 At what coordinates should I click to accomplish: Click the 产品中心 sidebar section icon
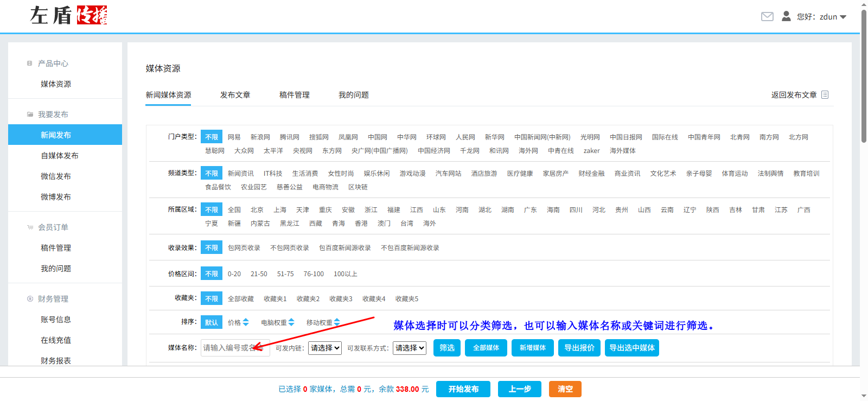coord(30,63)
